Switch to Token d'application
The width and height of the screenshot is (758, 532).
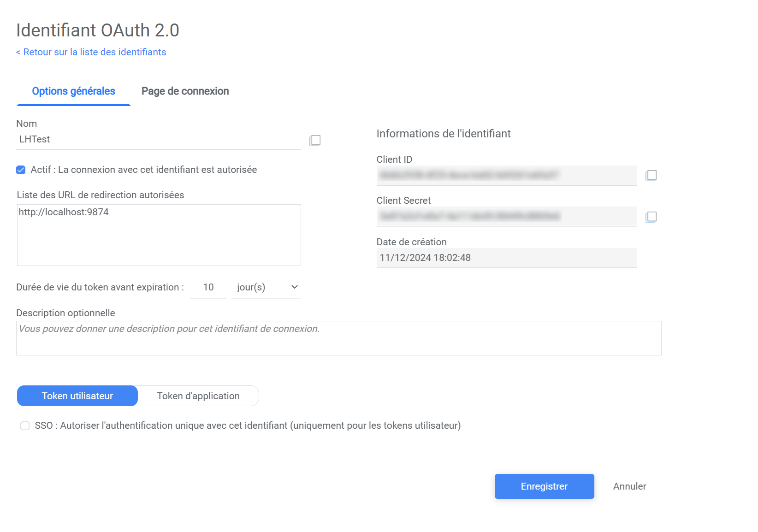(x=198, y=396)
